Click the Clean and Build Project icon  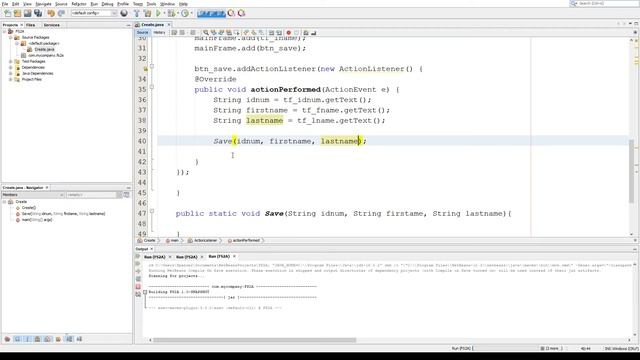click(x=147, y=13)
